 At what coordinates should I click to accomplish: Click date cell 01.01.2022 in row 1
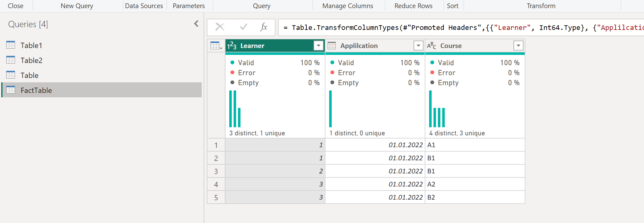tap(375, 145)
